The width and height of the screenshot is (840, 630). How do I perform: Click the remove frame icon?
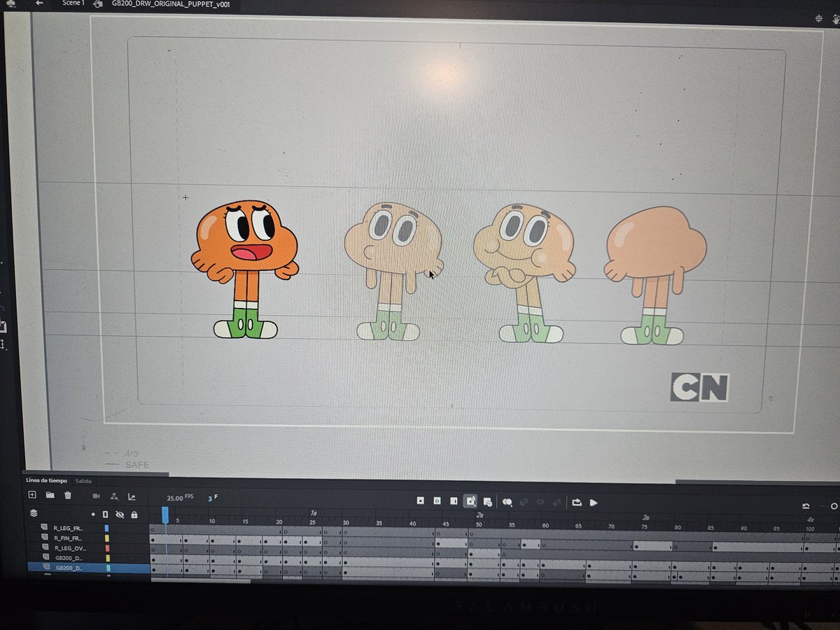[487, 502]
